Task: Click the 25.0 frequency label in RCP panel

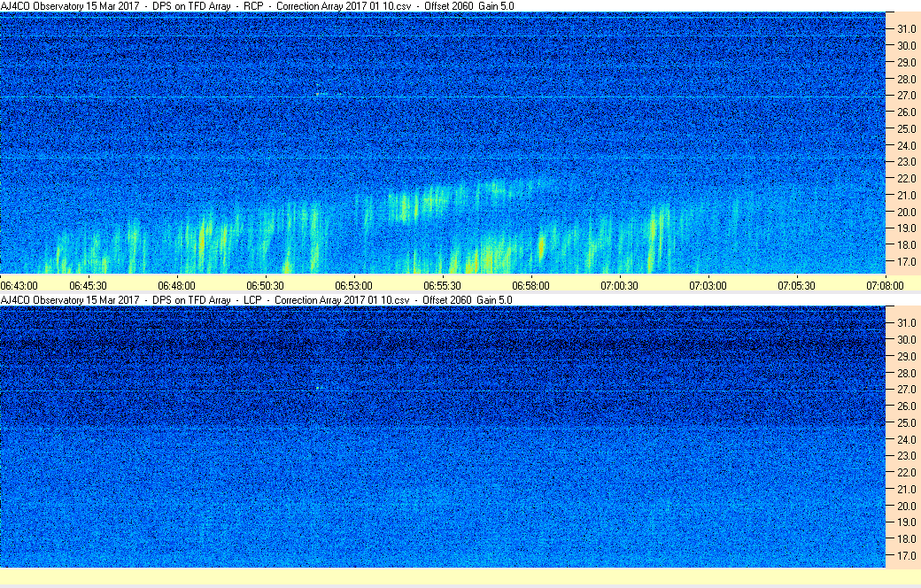Action: [906, 128]
